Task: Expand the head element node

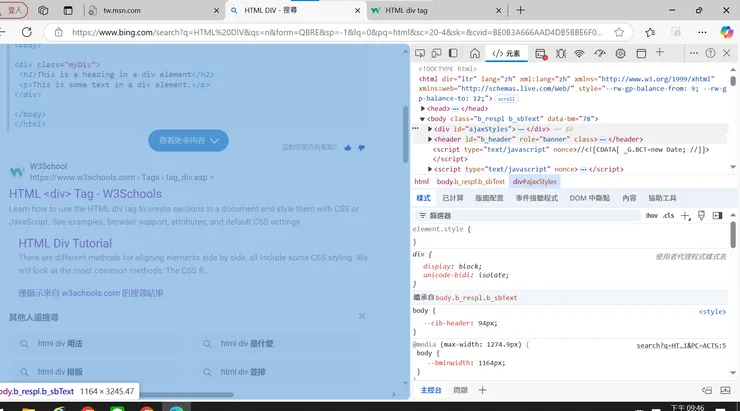Action: coord(423,109)
